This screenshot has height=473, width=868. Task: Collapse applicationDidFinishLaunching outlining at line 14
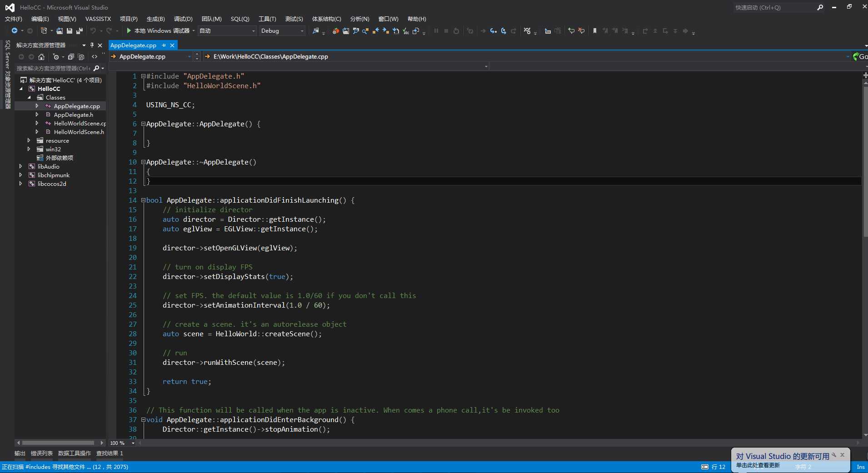tap(143, 200)
